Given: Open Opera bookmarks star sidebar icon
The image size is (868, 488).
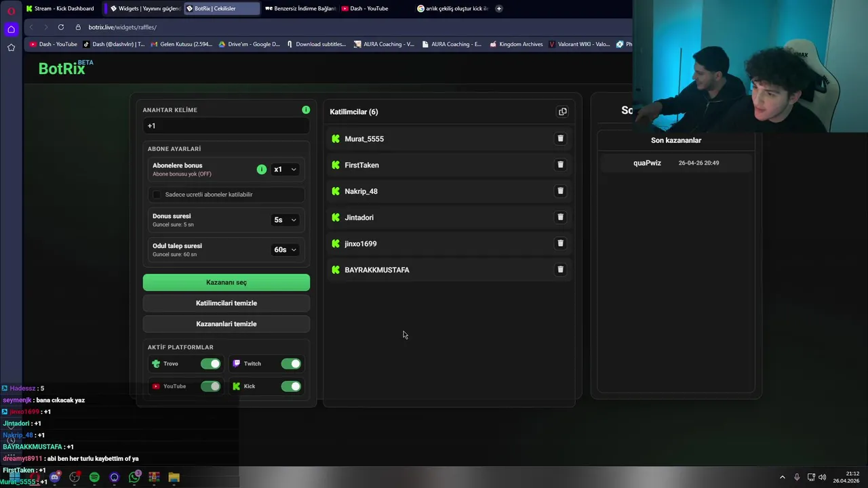Looking at the screenshot, I should [x=11, y=47].
